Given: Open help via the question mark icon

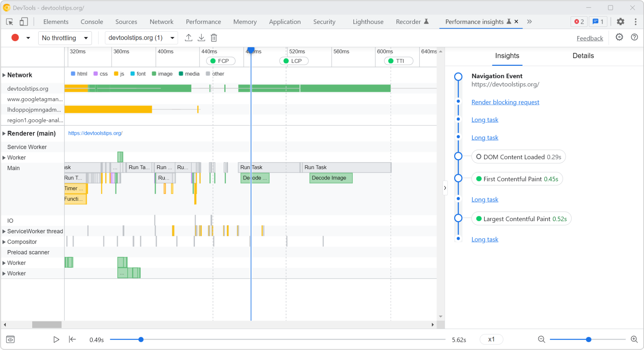Looking at the screenshot, I should [x=634, y=37].
